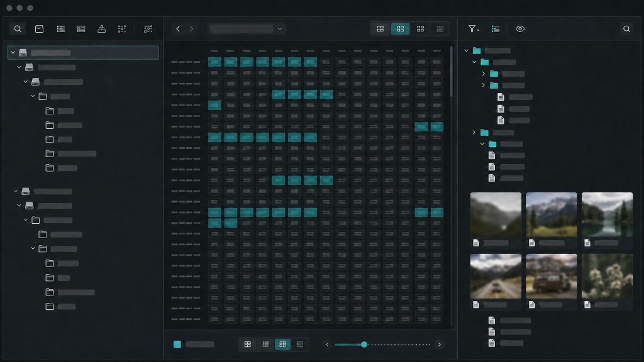Open search in the right panel toolbar

626,29
